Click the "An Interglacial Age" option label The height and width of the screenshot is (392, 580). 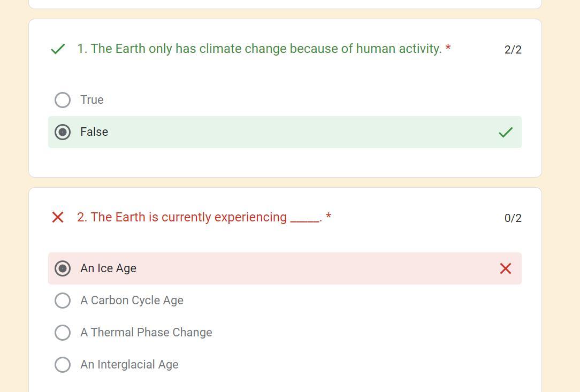(x=129, y=365)
